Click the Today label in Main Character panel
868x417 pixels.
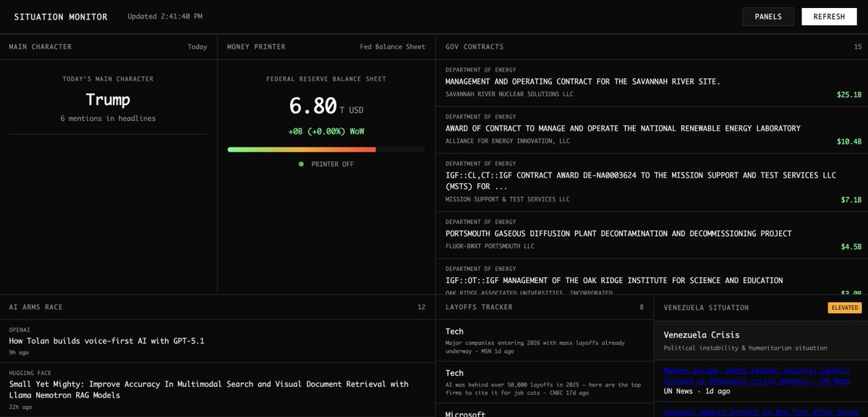197,47
